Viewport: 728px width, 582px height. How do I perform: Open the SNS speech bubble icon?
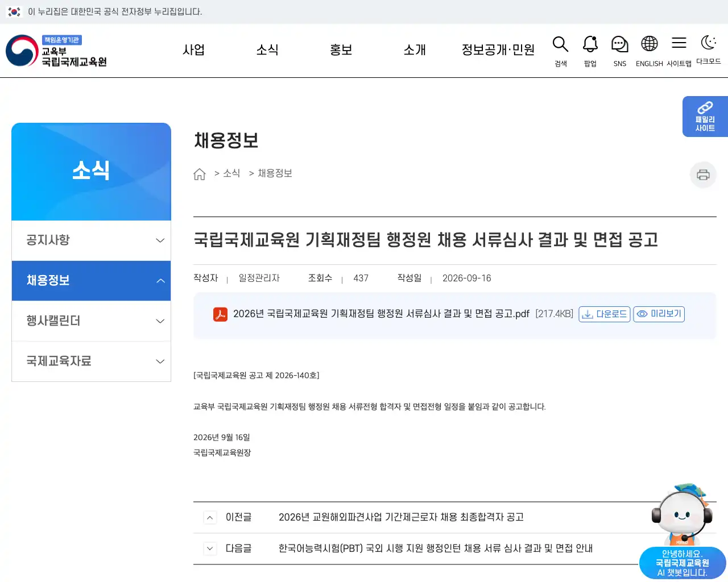[619, 44]
